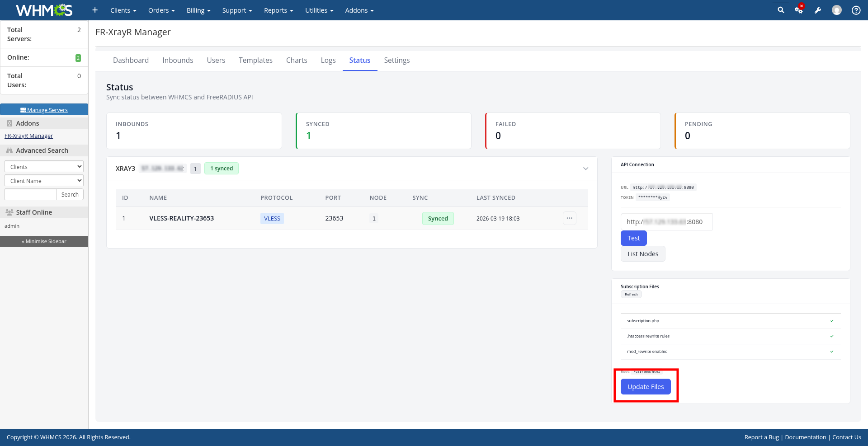Click the plus quick-add icon

95,10
